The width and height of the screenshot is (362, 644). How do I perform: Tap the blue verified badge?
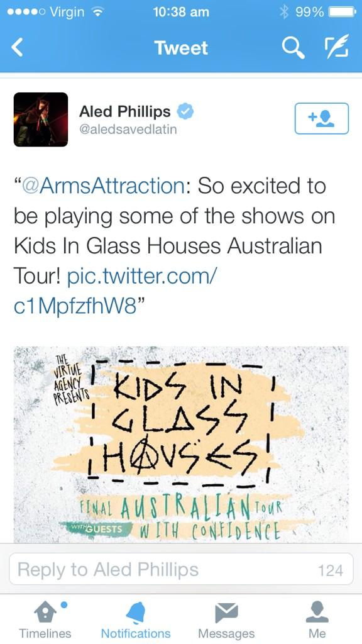click(185, 111)
